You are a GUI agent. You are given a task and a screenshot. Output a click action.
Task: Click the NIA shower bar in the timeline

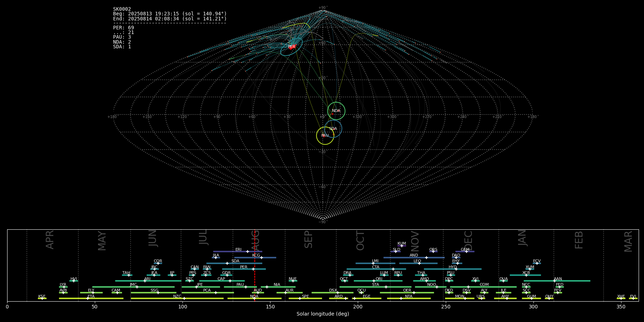point(278,287)
